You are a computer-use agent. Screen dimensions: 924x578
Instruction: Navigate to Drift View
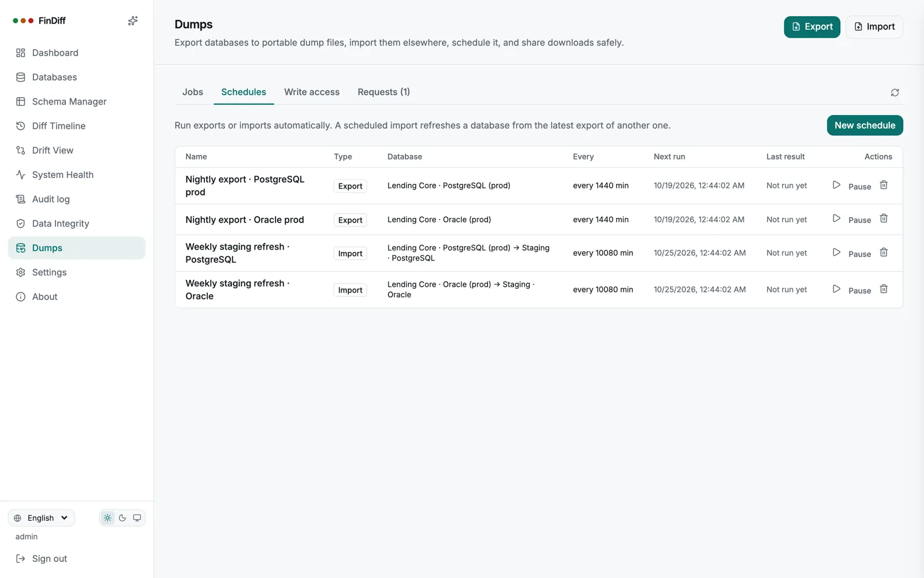pos(77,150)
